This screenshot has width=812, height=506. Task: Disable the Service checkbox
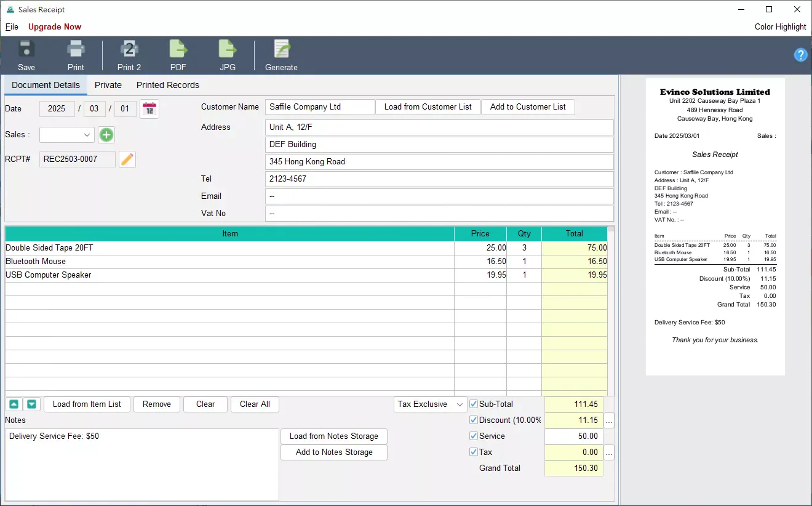click(474, 436)
